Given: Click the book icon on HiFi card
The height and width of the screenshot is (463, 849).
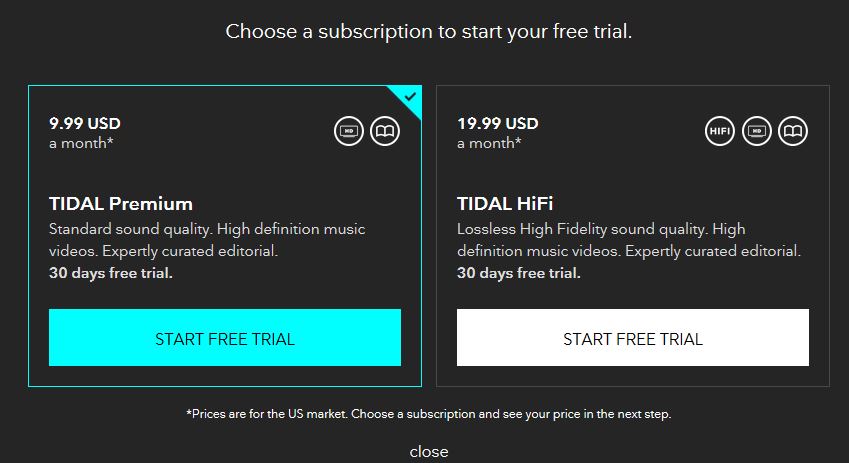Looking at the screenshot, I should (x=793, y=131).
